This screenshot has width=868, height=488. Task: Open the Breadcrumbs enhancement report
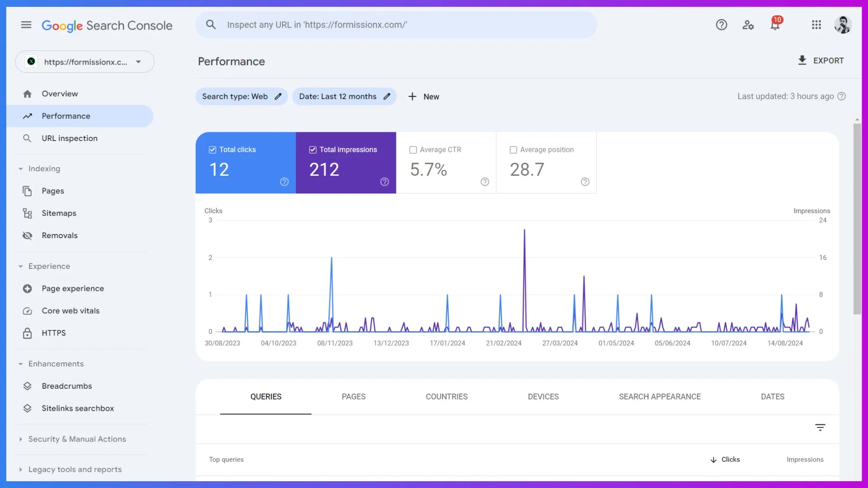(66, 386)
